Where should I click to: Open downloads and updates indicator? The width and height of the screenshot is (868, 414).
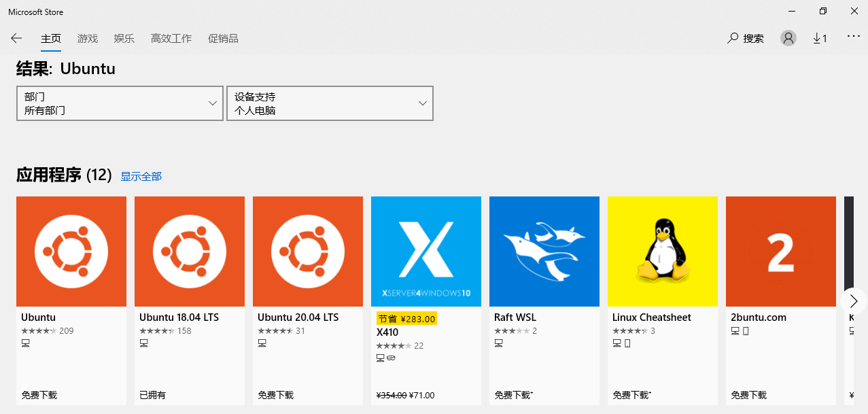(x=820, y=39)
